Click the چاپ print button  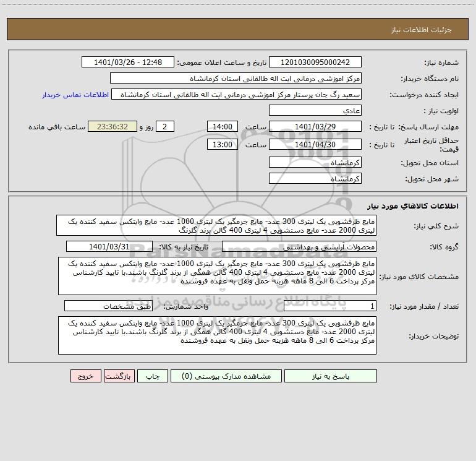point(153,376)
